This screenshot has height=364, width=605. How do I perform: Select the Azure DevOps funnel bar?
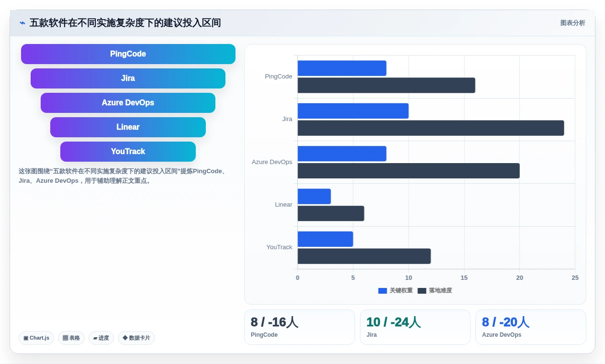[x=128, y=103]
